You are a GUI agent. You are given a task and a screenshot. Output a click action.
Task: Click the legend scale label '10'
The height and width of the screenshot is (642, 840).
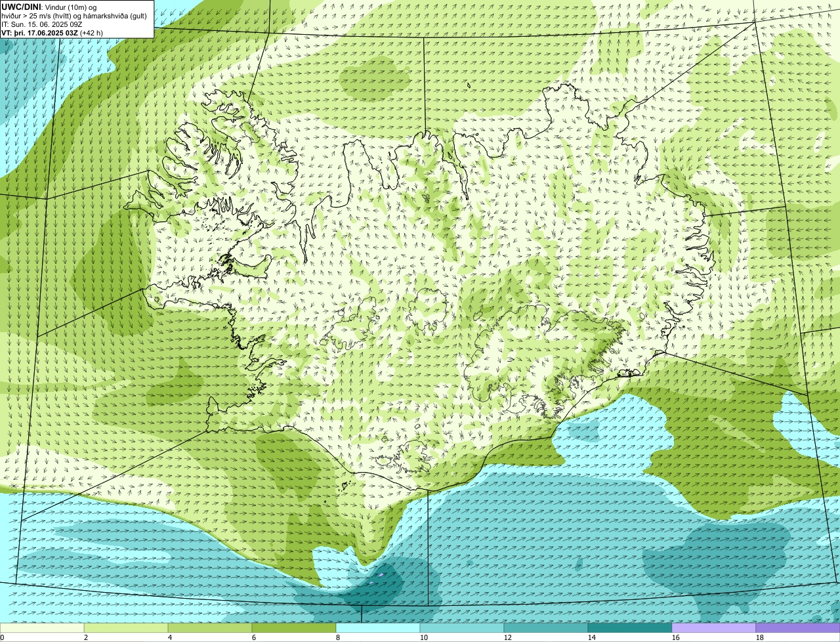(424, 637)
